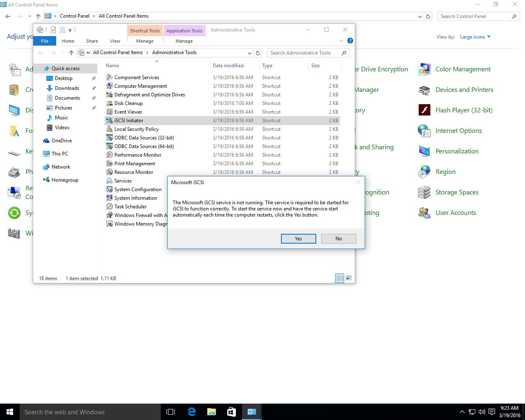
Task: Open the Share ribbon tab
Action: click(x=92, y=41)
